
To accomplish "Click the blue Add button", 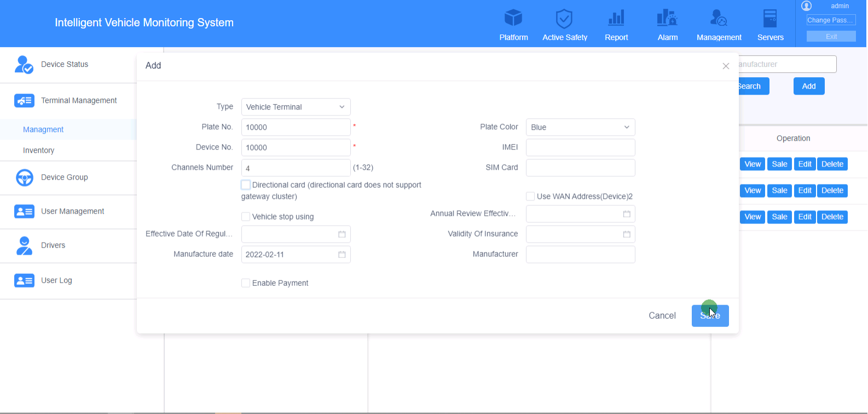I will [809, 86].
